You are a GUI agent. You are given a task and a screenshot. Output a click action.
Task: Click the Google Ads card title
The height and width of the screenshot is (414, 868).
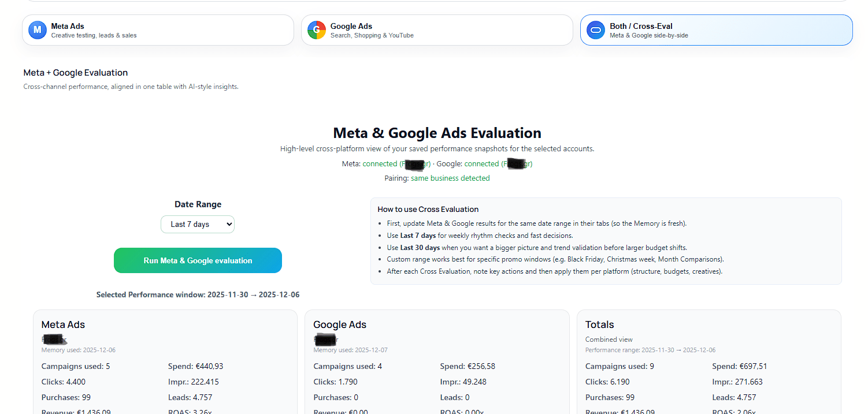coord(340,325)
